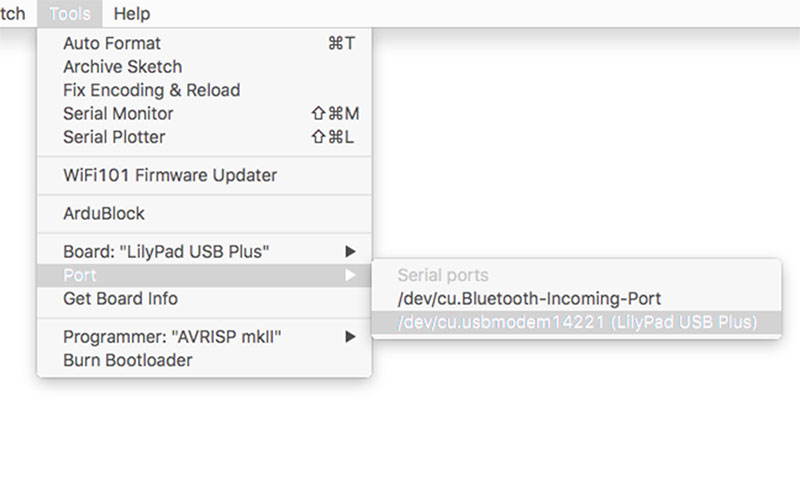The width and height of the screenshot is (800, 480).
Task: Open WiFi101 Firmware Updater
Action: (x=170, y=175)
